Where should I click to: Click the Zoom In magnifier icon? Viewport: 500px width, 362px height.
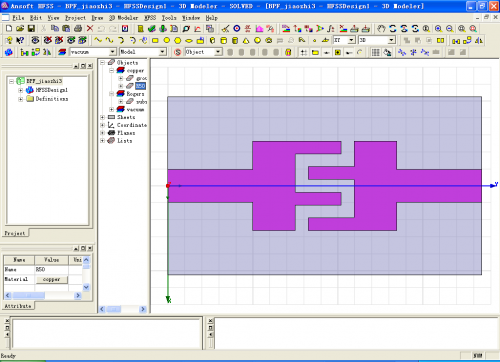[439, 29]
